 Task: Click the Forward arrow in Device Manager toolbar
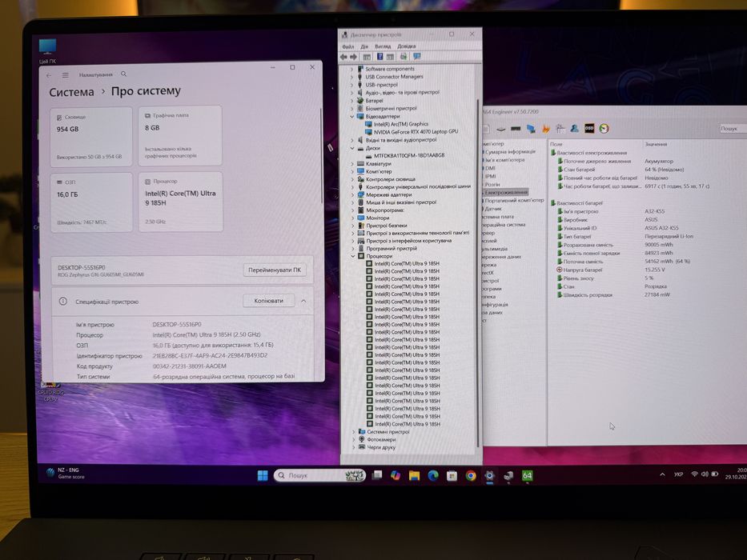(354, 57)
